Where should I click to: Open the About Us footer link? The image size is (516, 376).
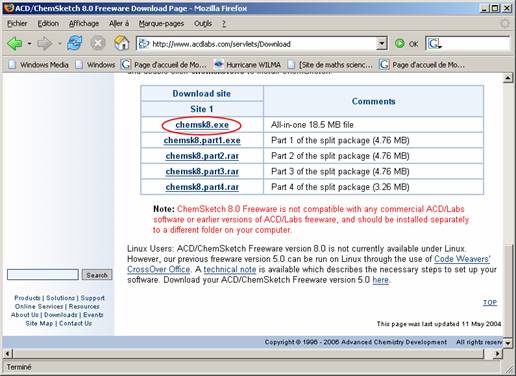(x=25, y=315)
